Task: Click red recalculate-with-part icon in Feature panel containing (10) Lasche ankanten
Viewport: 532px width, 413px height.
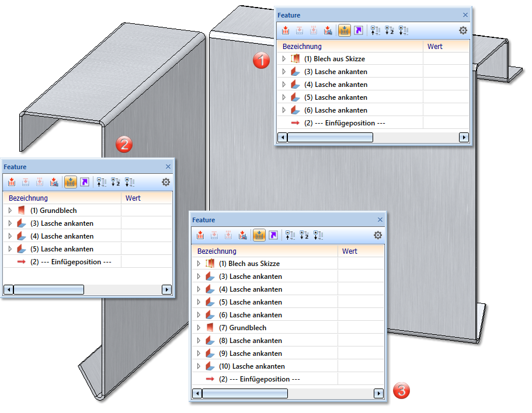Action: click(x=242, y=235)
